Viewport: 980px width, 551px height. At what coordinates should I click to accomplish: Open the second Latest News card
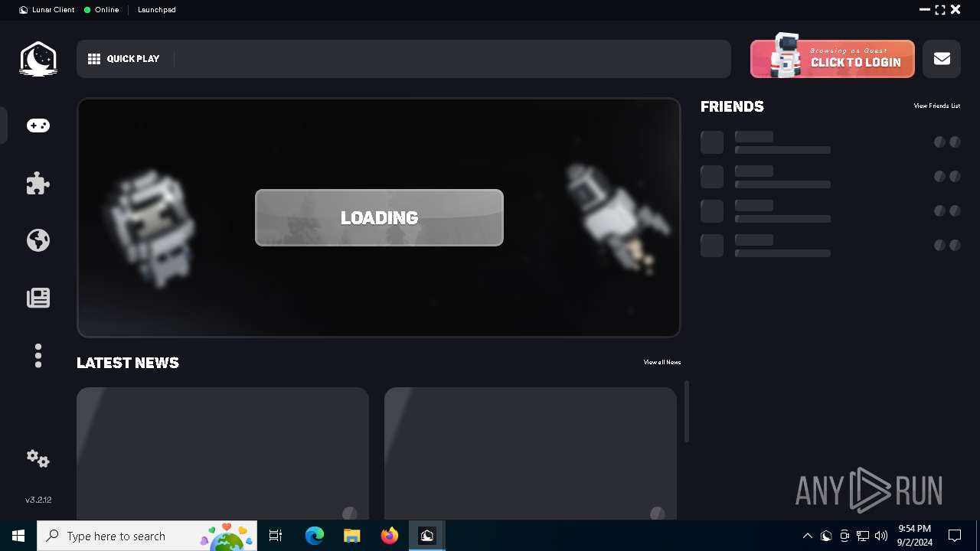[x=531, y=453]
